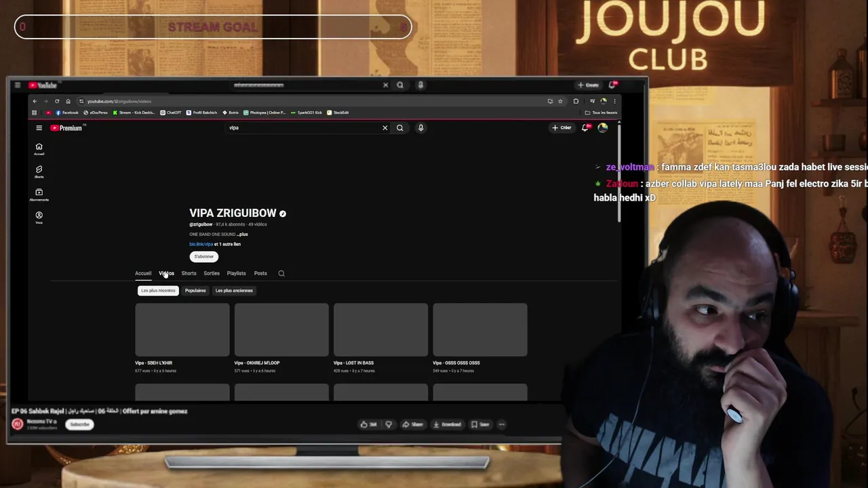Open the browser extensions puzzle icon
Viewport: 868px width, 488px height.
point(576,101)
